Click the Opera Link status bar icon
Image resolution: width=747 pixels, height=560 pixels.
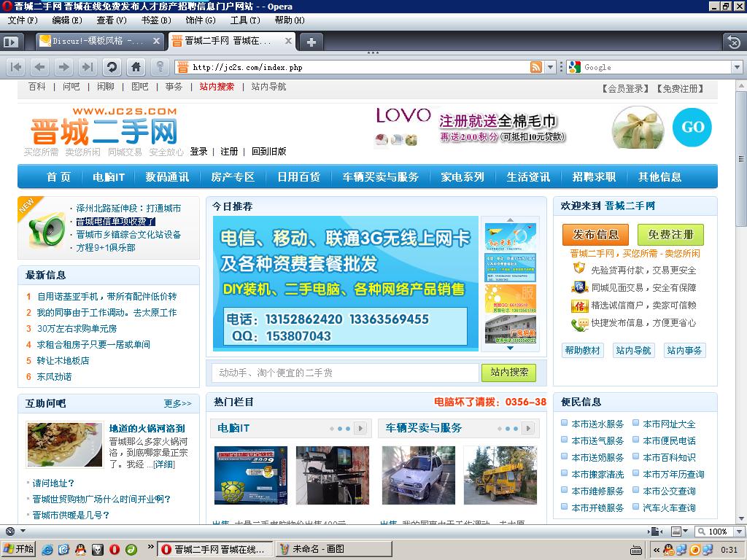pyautogui.click(x=10, y=532)
